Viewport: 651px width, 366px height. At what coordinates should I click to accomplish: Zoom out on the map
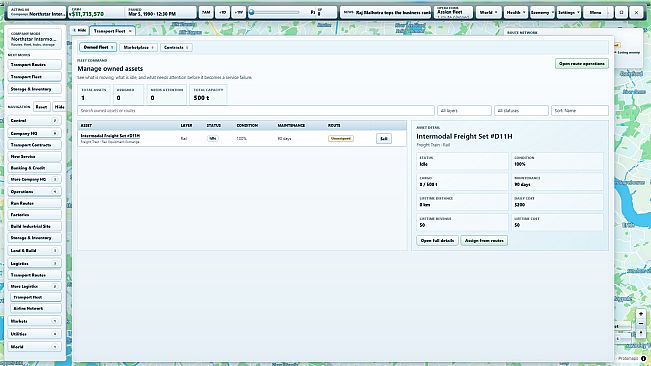coord(641,324)
